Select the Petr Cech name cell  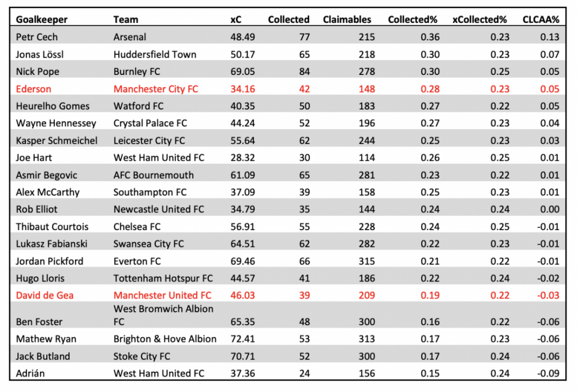click(37, 37)
